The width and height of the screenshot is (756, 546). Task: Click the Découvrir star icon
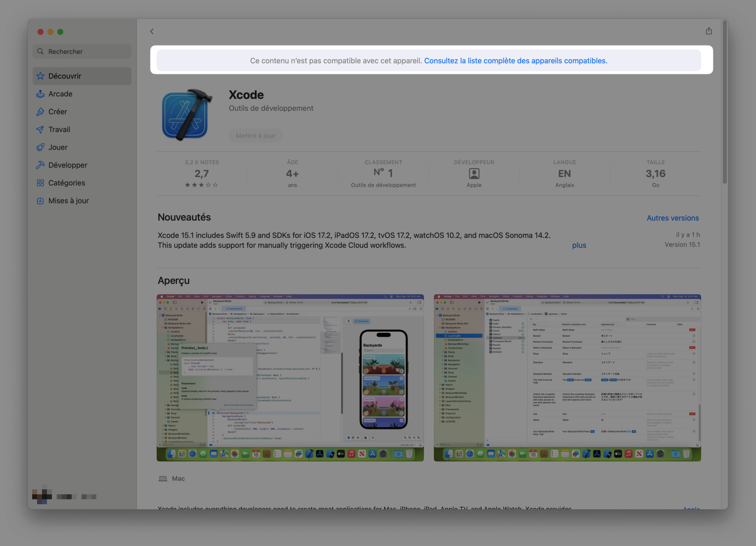pyautogui.click(x=40, y=76)
